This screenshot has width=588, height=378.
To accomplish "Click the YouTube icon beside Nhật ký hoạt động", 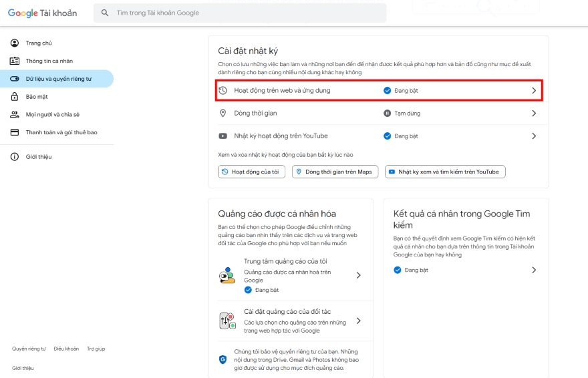I will pyautogui.click(x=223, y=136).
